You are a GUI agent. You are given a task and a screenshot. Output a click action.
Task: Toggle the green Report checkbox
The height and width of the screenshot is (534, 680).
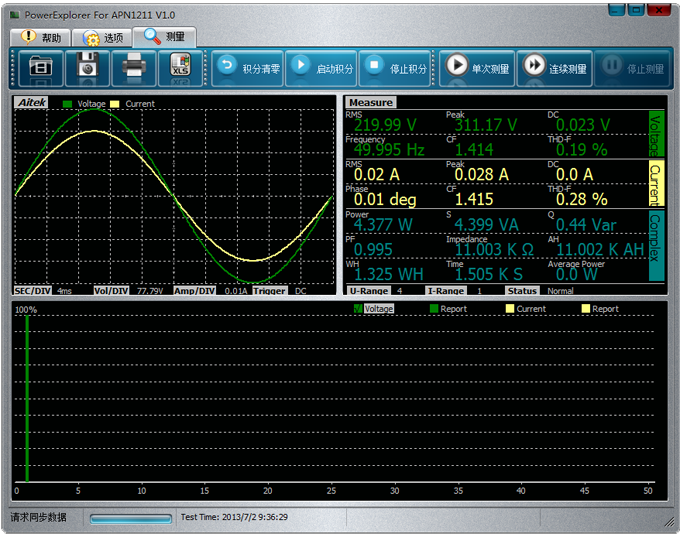click(x=434, y=309)
